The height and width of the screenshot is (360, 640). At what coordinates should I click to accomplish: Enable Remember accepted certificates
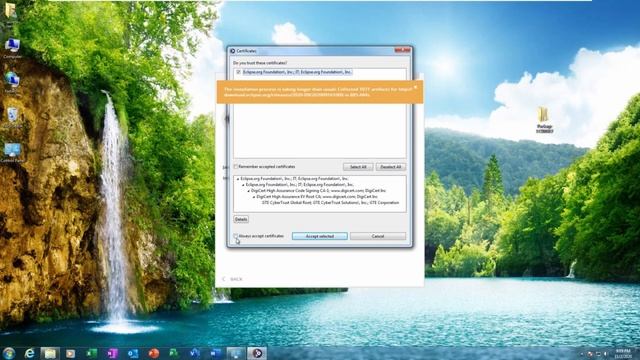coord(236,167)
